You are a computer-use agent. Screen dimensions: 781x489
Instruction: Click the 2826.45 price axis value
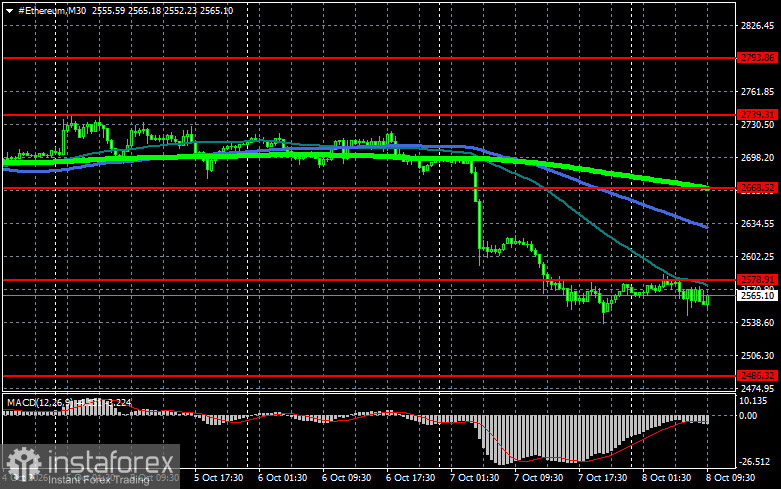coord(758,25)
